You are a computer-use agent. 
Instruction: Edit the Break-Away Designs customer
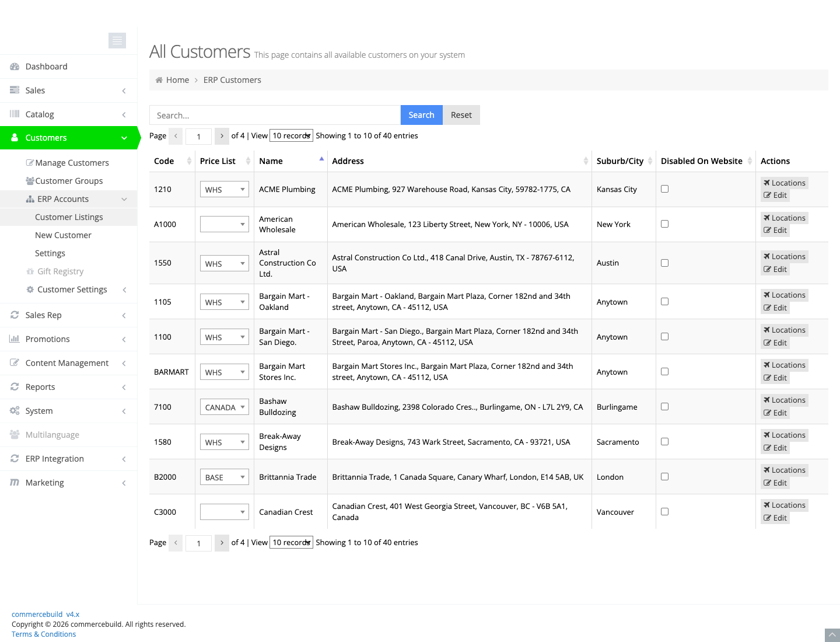[775, 448]
